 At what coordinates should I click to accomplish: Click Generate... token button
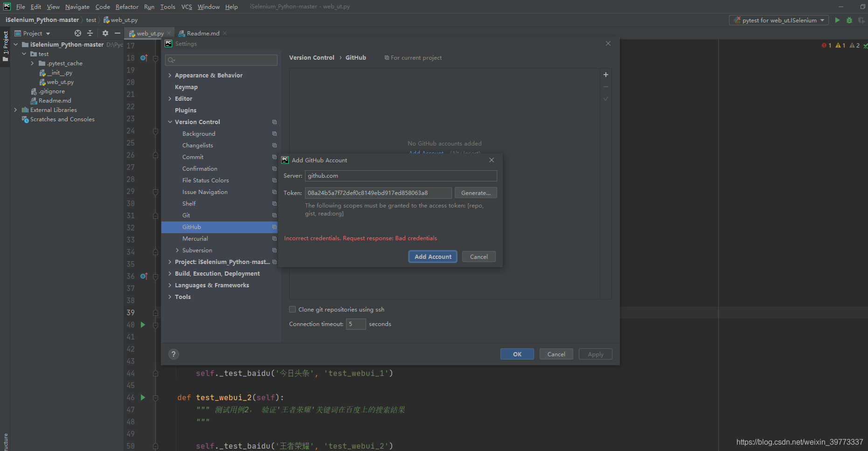(x=476, y=193)
